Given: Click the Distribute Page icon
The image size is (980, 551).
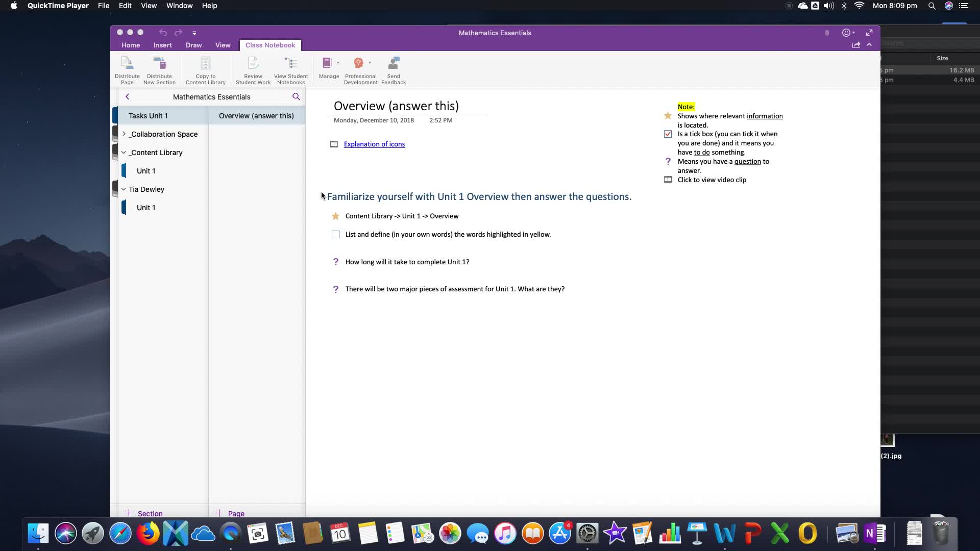Looking at the screenshot, I should point(127,70).
